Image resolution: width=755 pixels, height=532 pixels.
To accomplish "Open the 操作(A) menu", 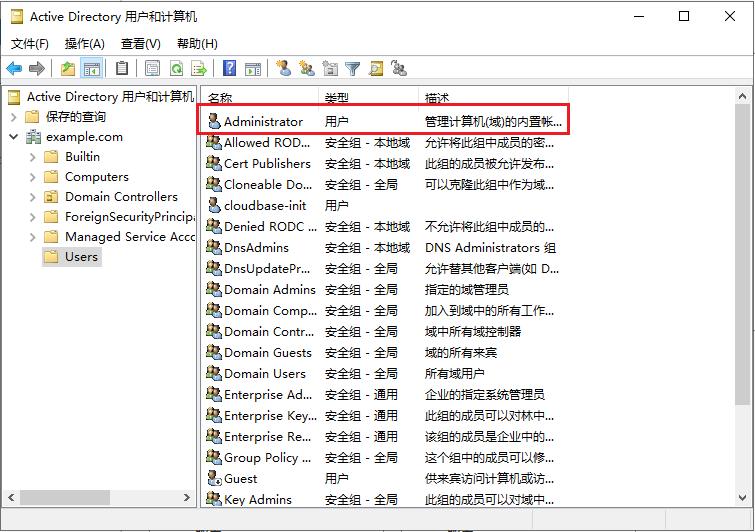I will [x=84, y=44].
